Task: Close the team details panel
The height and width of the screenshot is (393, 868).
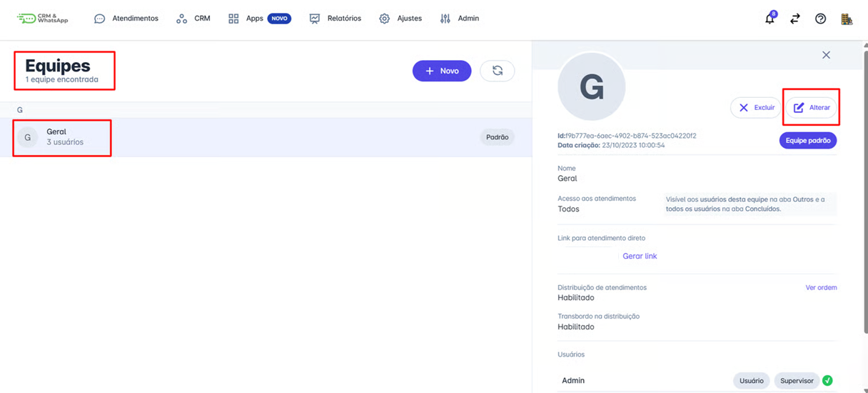Action: coord(826,55)
